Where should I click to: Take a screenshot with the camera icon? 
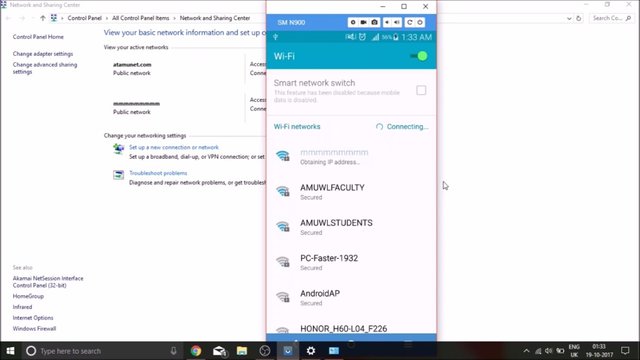pos(374,22)
